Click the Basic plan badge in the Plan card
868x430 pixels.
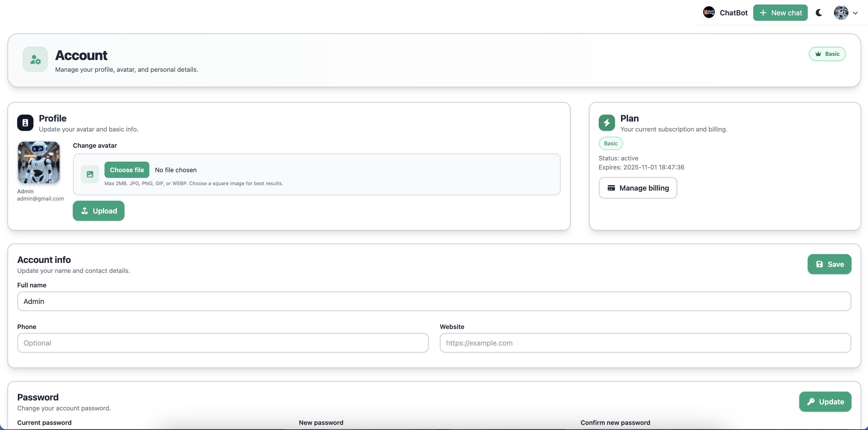tap(610, 143)
